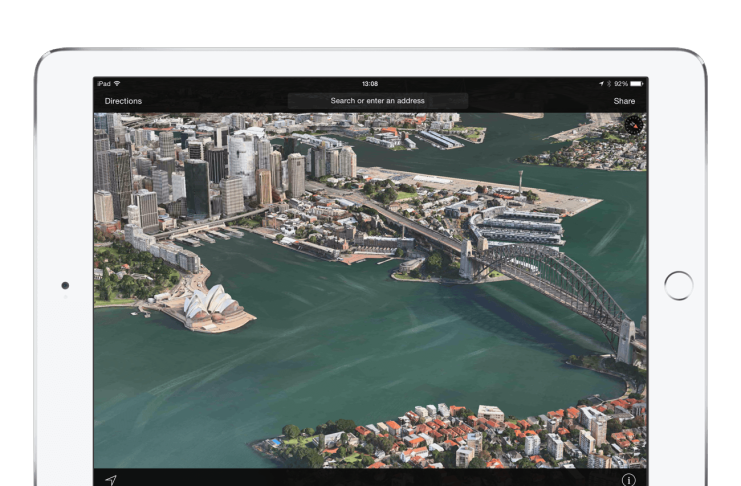Tap the Bluetooth icon in the status bar
The width and height of the screenshot is (741, 486).
click(x=609, y=84)
